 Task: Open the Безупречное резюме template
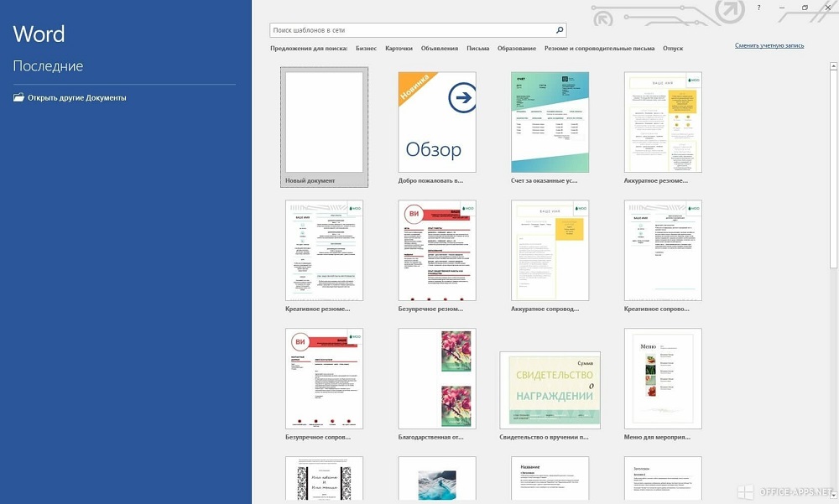click(x=437, y=251)
